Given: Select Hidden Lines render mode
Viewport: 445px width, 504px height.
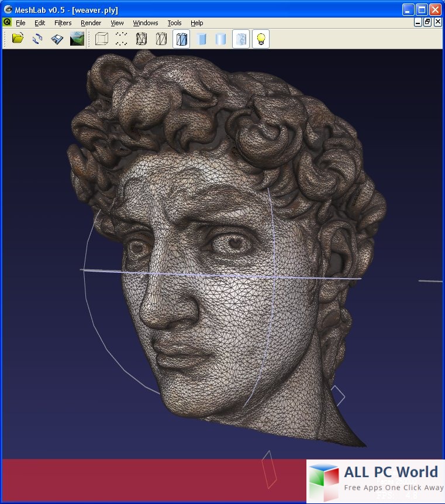Looking at the screenshot, I should point(161,39).
